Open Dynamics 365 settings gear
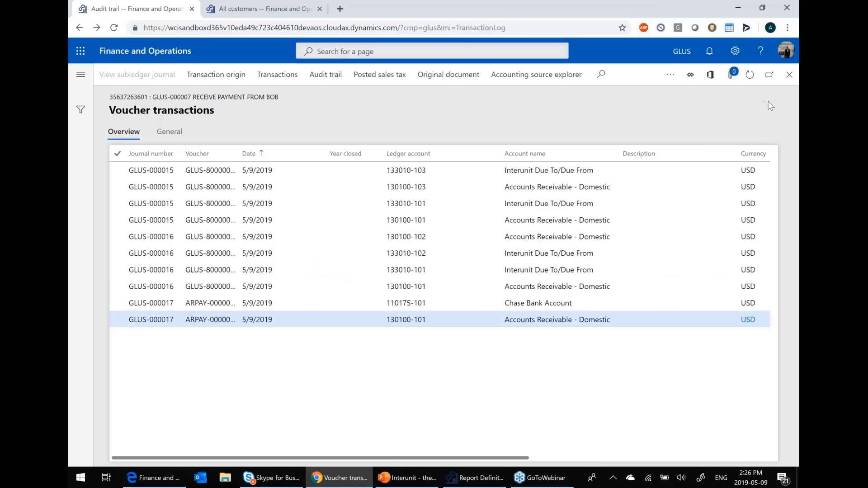Screen dimensions: 868x488 pyautogui.click(x=735, y=51)
